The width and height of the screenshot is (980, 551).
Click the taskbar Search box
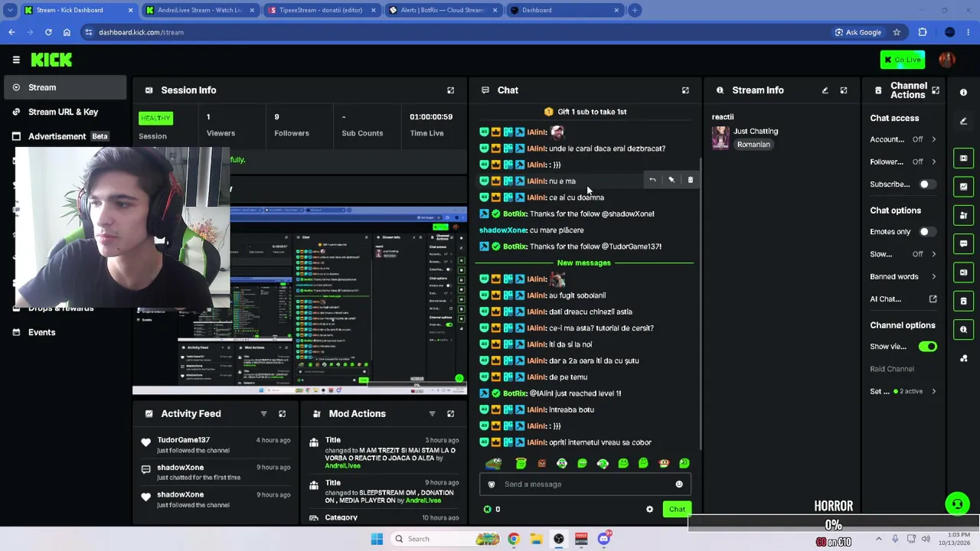446,539
